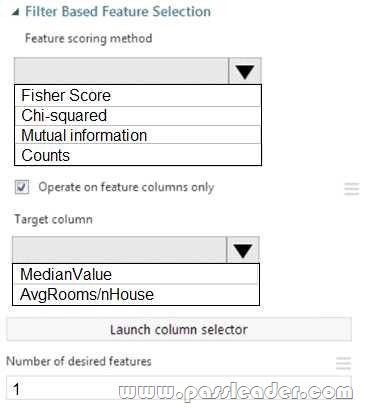Viewport: 366px width, 408px height.
Task: Choose MedianValue as target column
Action: [136, 274]
